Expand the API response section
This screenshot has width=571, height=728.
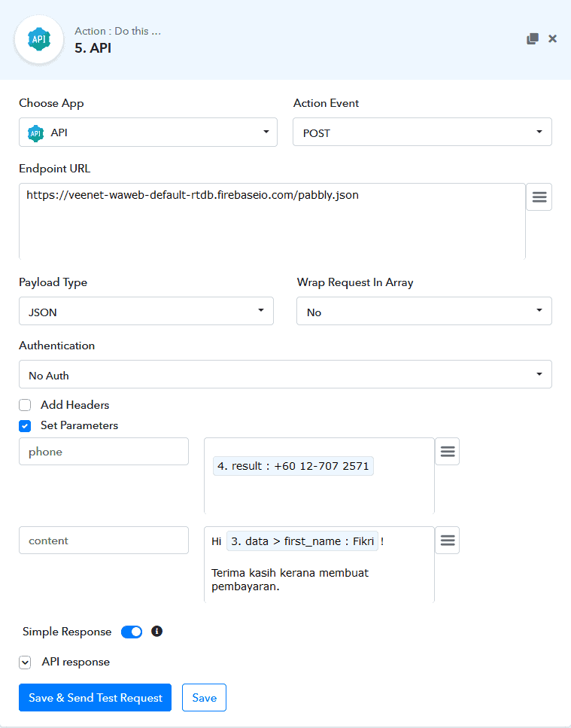(25, 662)
